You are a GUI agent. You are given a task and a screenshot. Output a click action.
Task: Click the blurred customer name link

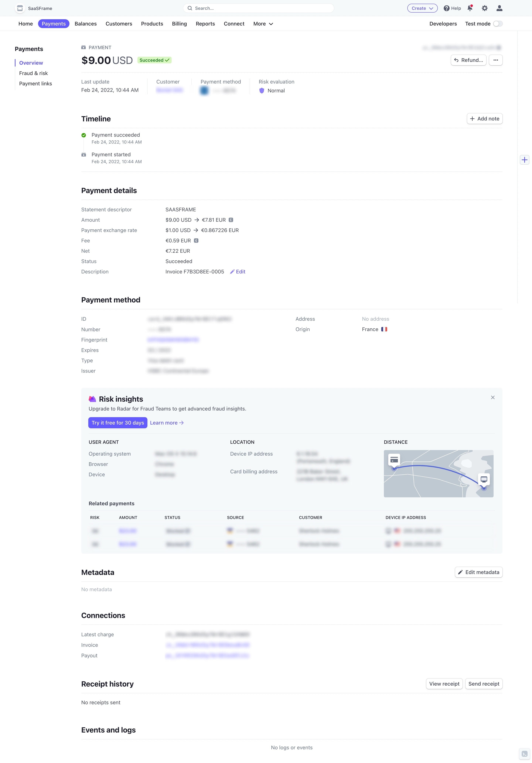[x=169, y=90]
